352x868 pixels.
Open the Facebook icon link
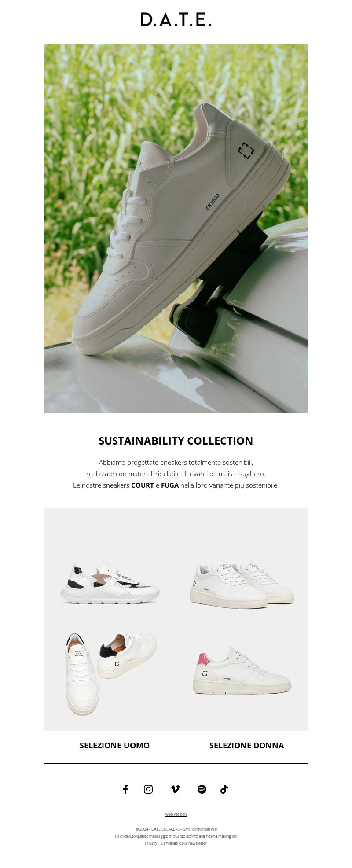(x=125, y=789)
